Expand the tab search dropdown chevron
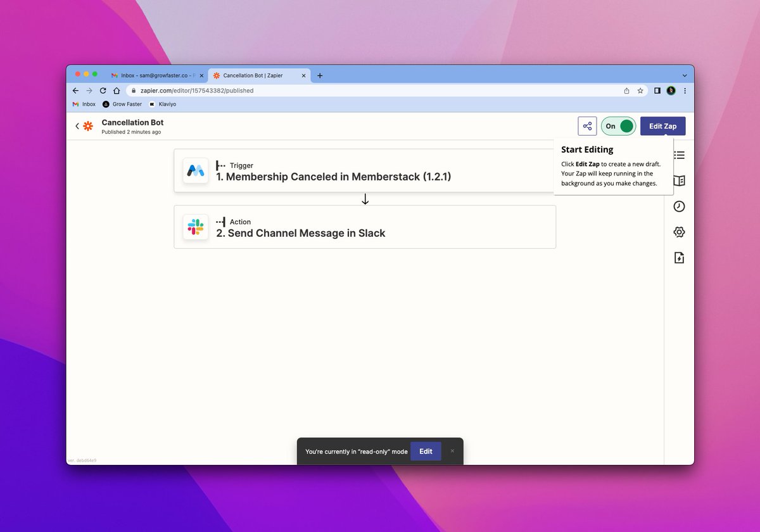760x532 pixels. point(685,75)
